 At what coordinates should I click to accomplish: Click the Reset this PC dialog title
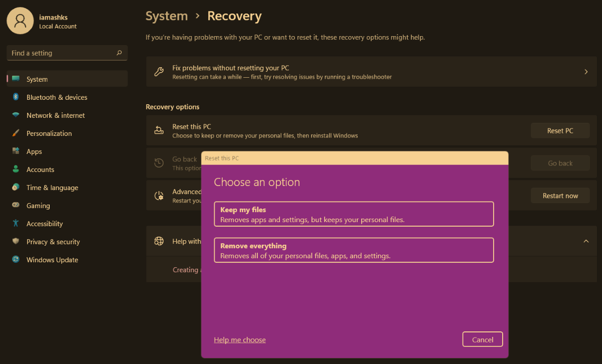pyautogui.click(x=222, y=158)
